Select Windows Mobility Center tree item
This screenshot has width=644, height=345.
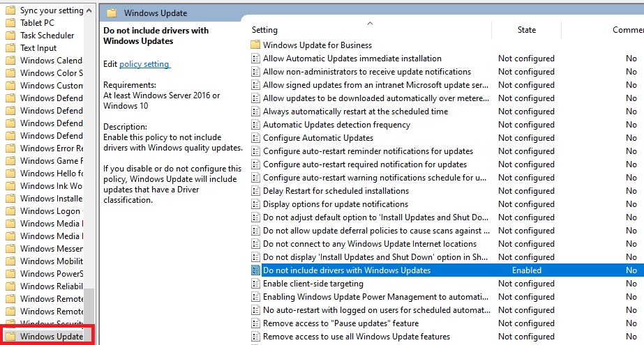click(52, 261)
